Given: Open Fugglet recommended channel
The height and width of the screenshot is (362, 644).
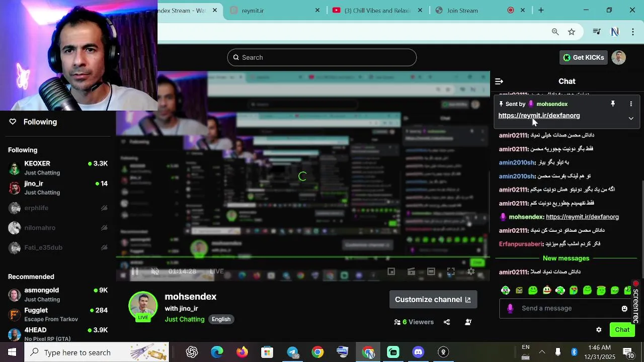Looking at the screenshot, I should tap(58, 314).
